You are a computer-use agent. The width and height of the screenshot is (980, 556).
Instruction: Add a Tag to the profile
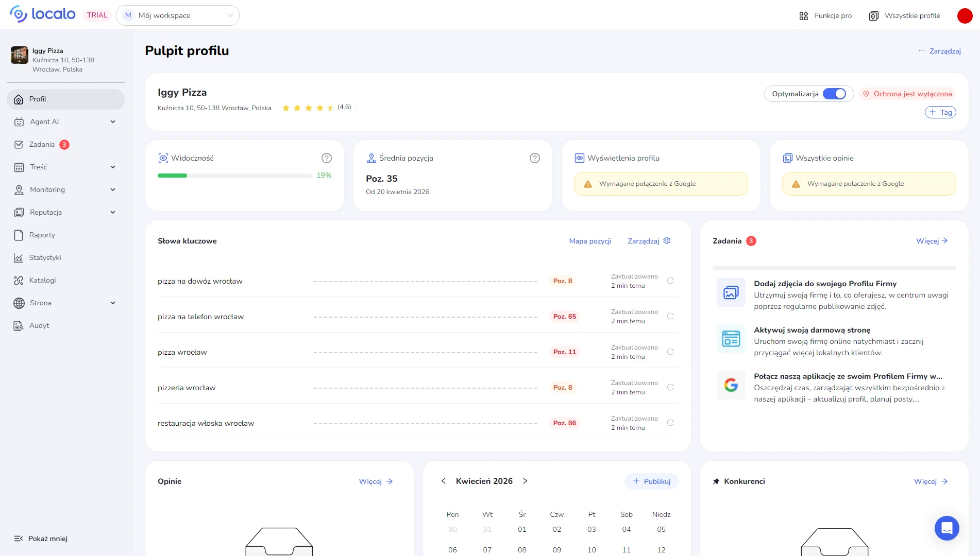pyautogui.click(x=940, y=112)
